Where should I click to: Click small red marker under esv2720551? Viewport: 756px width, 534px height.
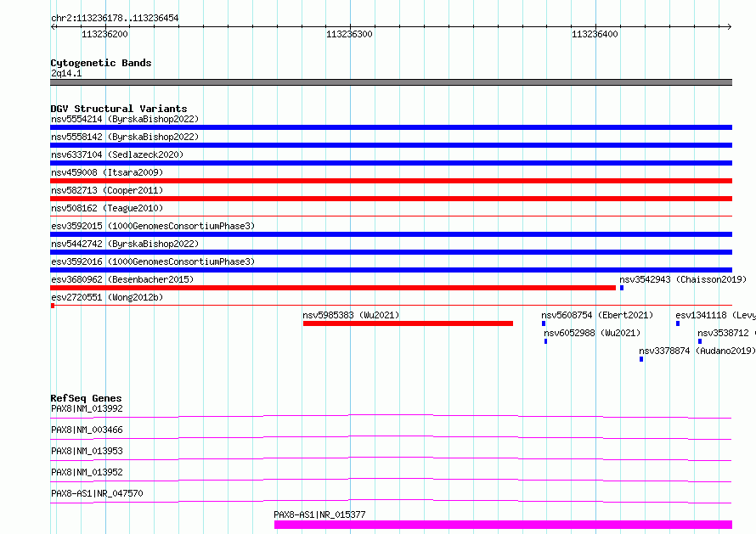pos(53,306)
